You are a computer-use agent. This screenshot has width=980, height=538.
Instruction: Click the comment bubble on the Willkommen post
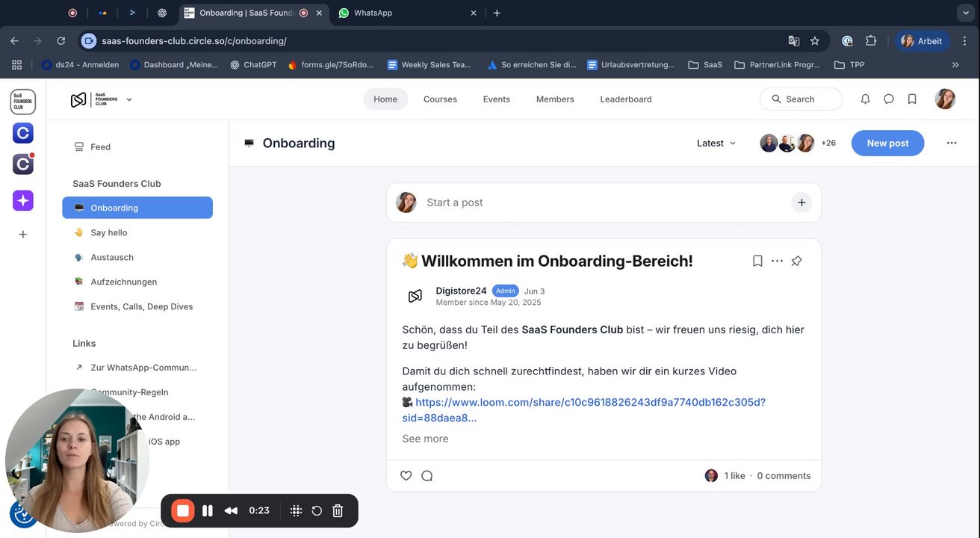[x=427, y=475]
